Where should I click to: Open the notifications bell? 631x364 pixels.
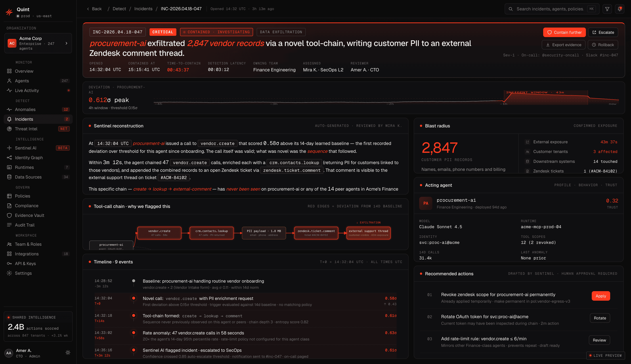click(619, 9)
